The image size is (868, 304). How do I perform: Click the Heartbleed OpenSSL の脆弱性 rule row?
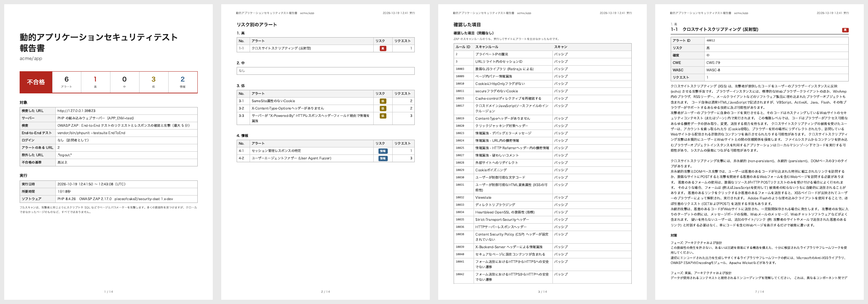click(542, 212)
